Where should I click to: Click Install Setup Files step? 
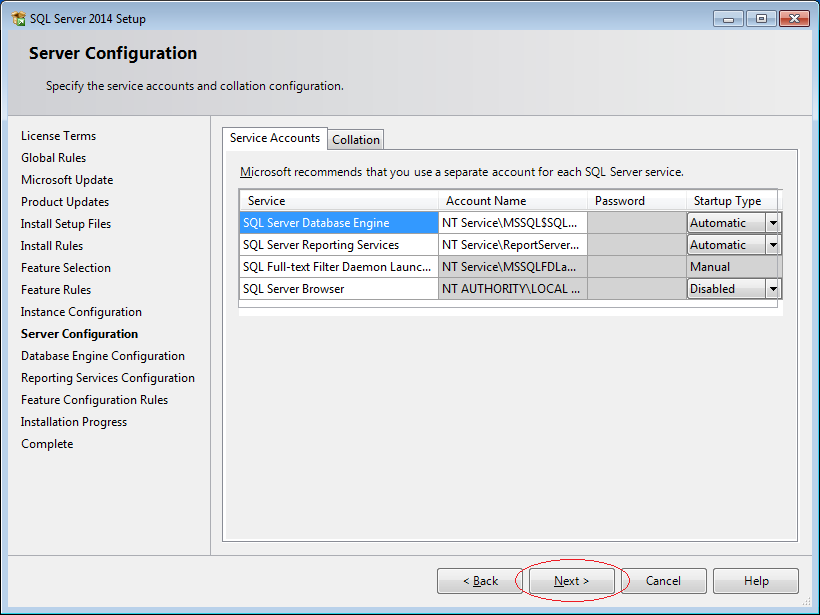point(66,224)
